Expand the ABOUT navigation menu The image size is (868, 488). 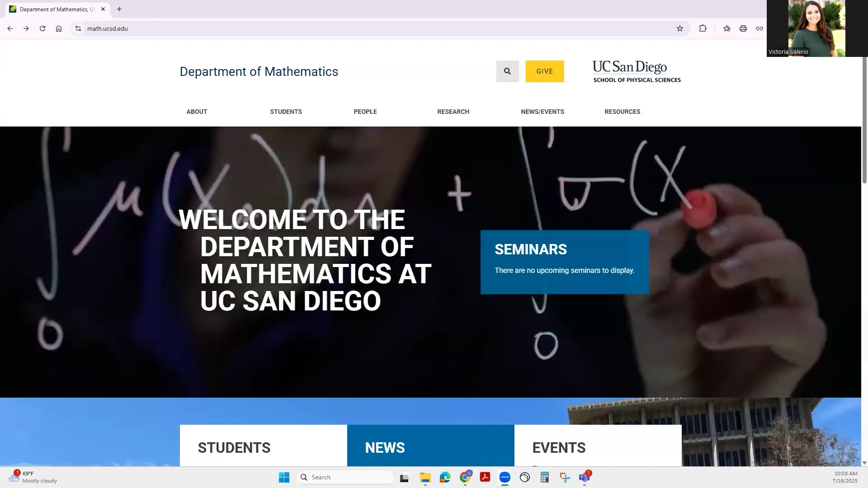[x=197, y=112]
